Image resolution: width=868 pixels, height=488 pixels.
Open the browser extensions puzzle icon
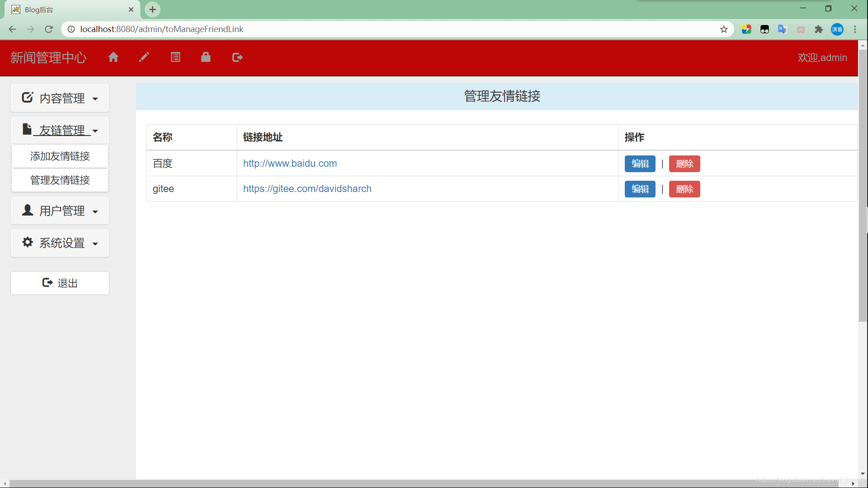(x=819, y=29)
